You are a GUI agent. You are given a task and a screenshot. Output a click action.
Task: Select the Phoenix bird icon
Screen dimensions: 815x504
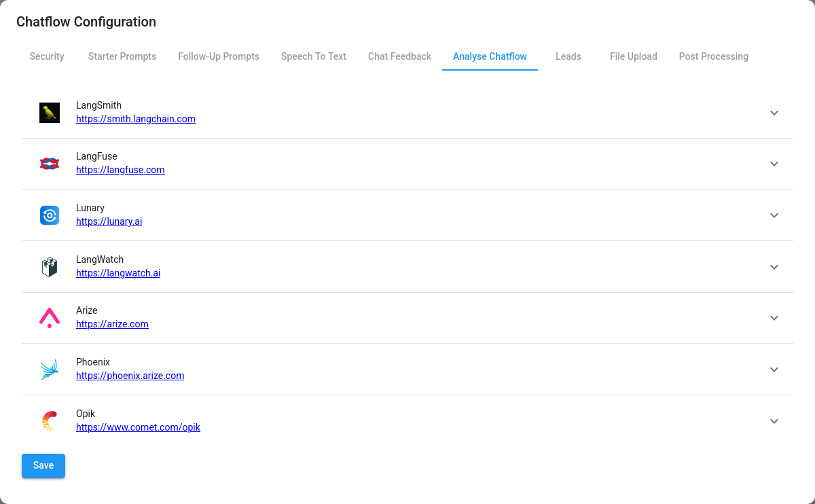pos(49,369)
